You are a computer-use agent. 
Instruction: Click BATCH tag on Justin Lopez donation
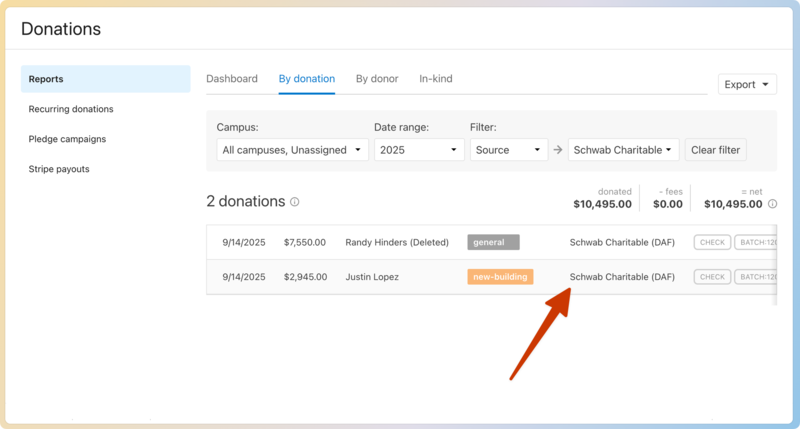[x=755, y=277]
